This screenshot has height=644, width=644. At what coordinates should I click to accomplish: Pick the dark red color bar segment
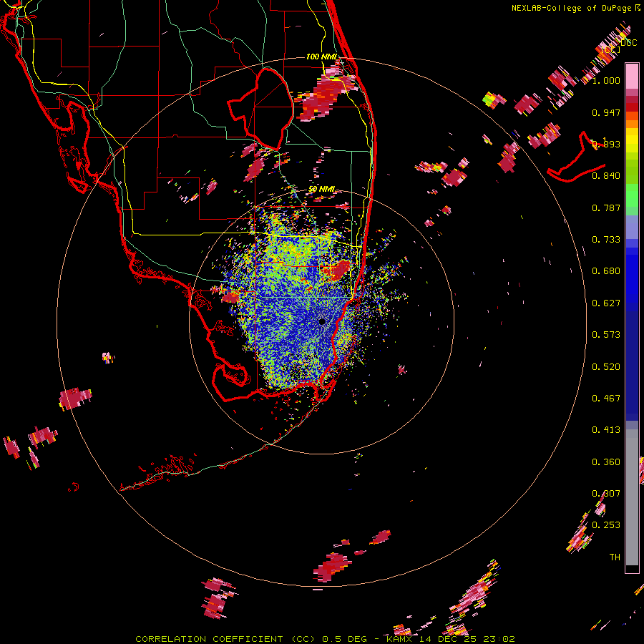point(632,107)
